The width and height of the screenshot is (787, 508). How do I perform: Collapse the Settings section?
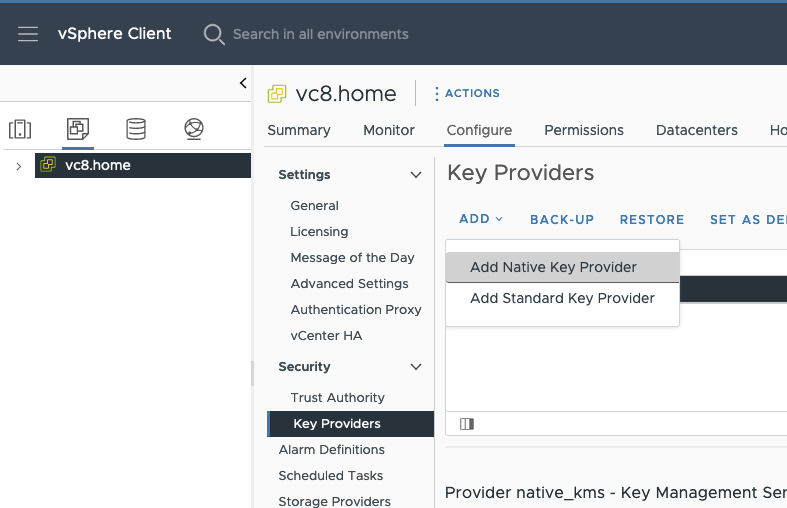click(x=416, y=175)
